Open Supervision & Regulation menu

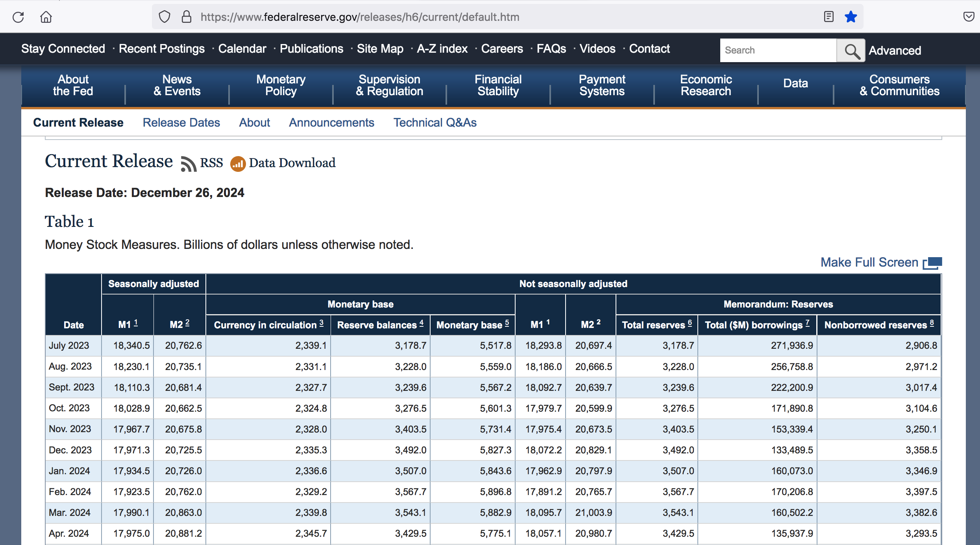390,85
